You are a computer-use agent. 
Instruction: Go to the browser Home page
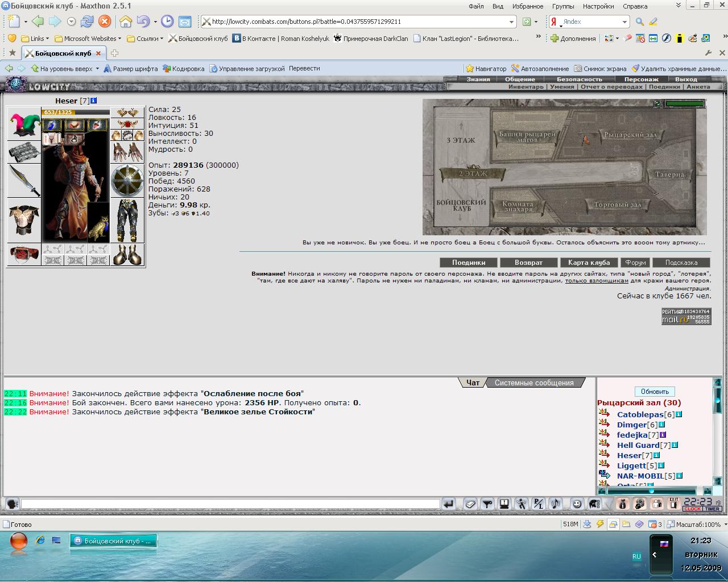click(x=126, y=22)
